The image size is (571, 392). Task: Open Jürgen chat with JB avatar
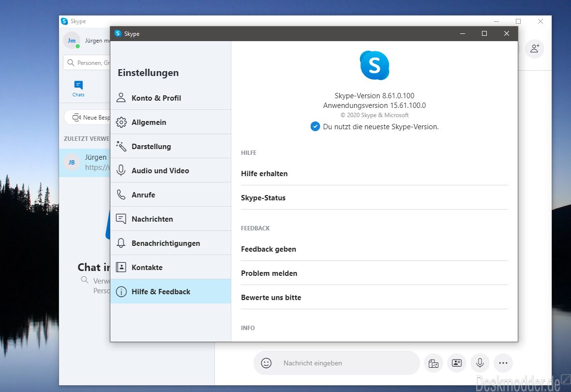[x=85, y=163]
